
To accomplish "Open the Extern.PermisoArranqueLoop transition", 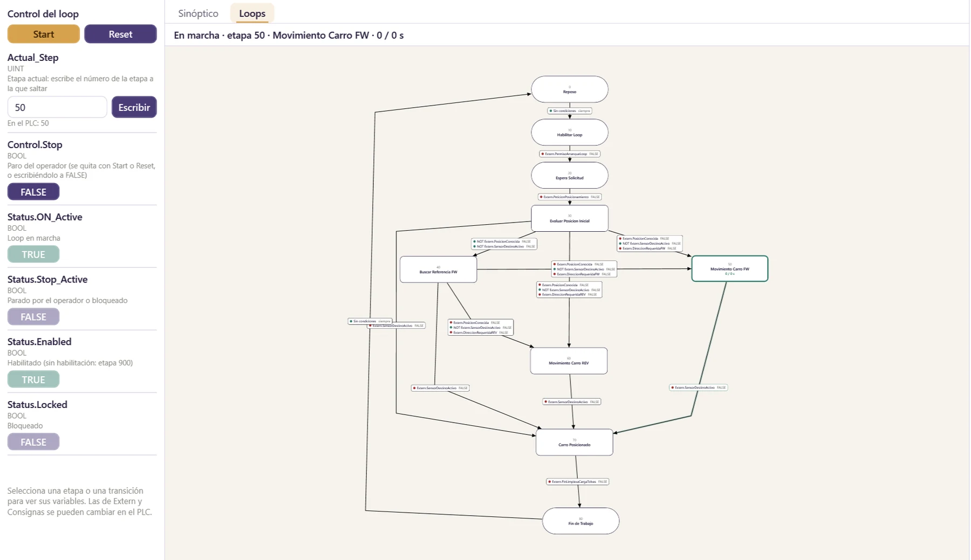I will [x=570, y=154].
